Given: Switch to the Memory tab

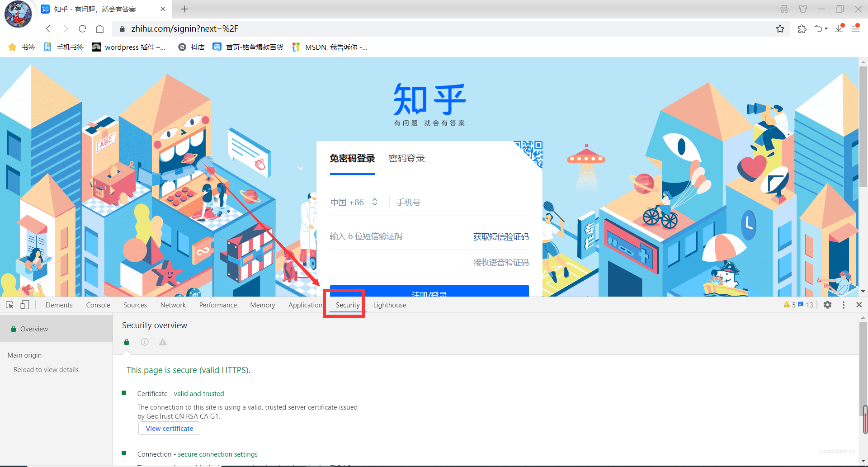Looking at the screenshot, I should [x=263, y=305].
